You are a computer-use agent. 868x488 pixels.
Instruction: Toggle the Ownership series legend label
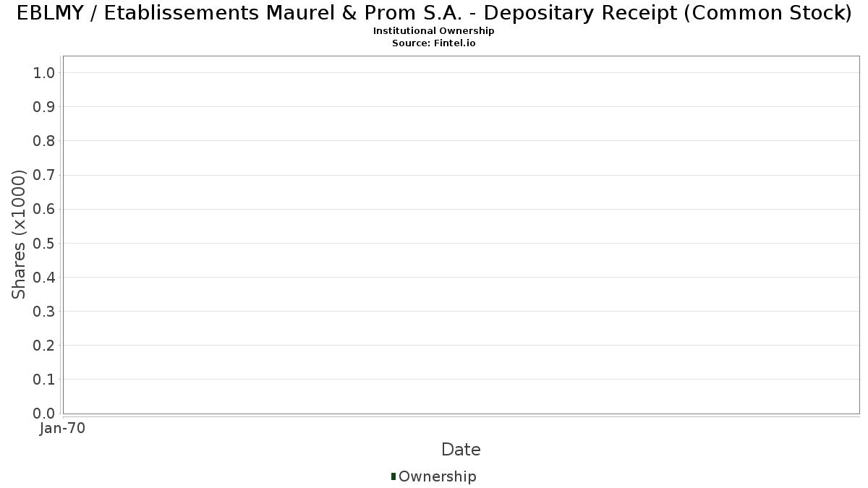(437, 476)
